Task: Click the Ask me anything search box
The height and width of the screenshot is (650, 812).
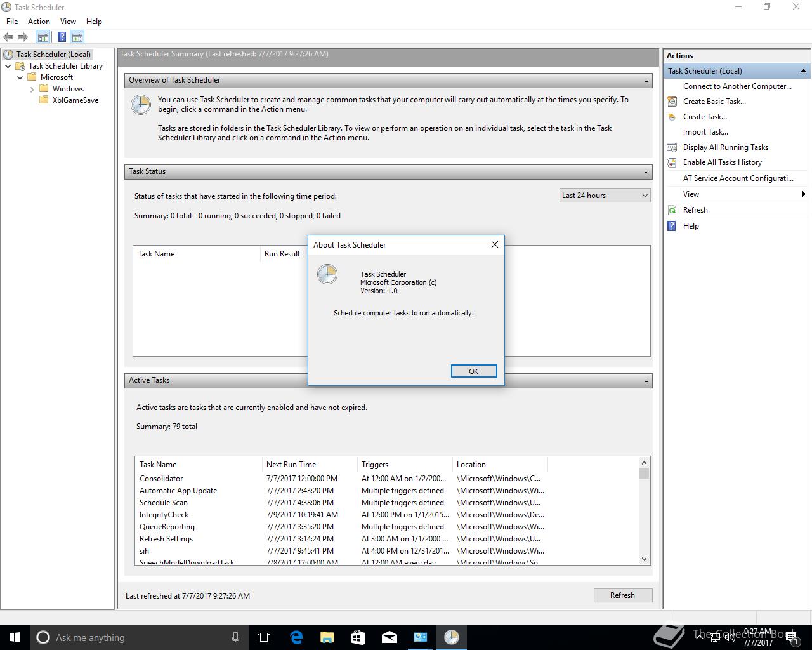Action: point(140,637)
